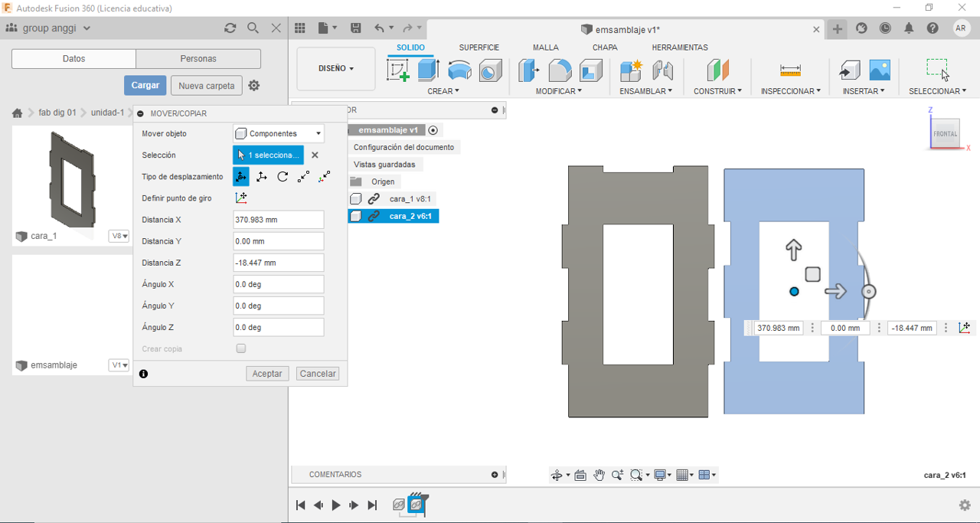Select the Shell tool icon
This screenshot has height=523, width=980.
pyautogui.click(x=590, y=70)
